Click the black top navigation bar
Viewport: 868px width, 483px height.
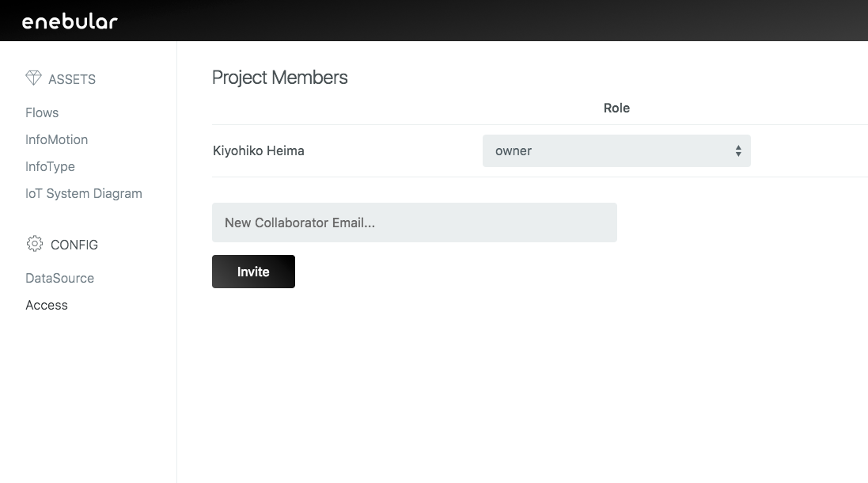[434, 20]
